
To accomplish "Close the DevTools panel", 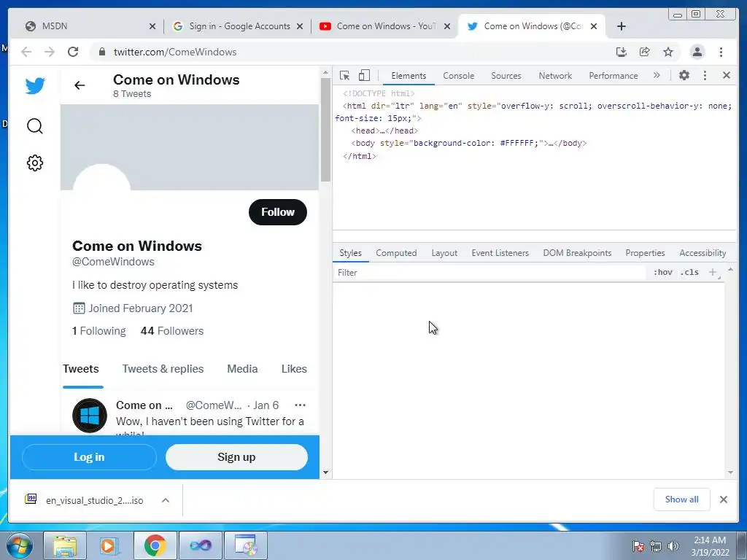I will point(727,75).
